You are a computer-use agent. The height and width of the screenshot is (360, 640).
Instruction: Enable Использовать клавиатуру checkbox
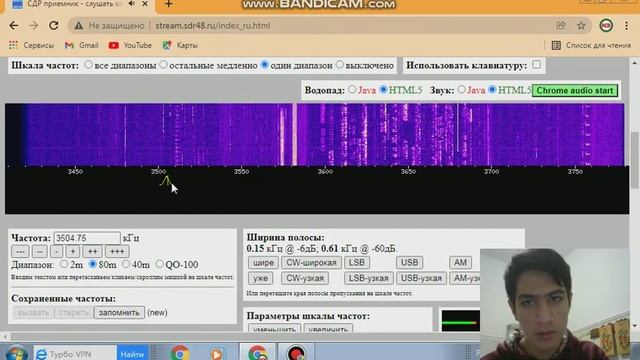[537, 64]
